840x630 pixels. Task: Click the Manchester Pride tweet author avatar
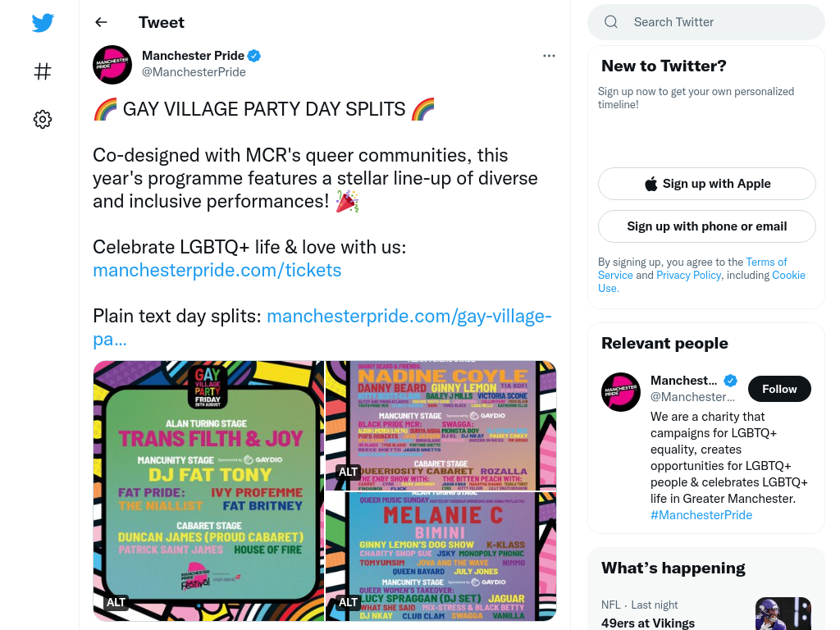112,64
